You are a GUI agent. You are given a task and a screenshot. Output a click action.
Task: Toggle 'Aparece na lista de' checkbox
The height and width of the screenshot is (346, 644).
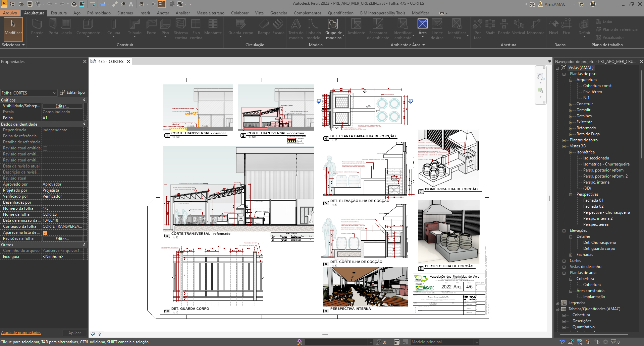(45, 233)
